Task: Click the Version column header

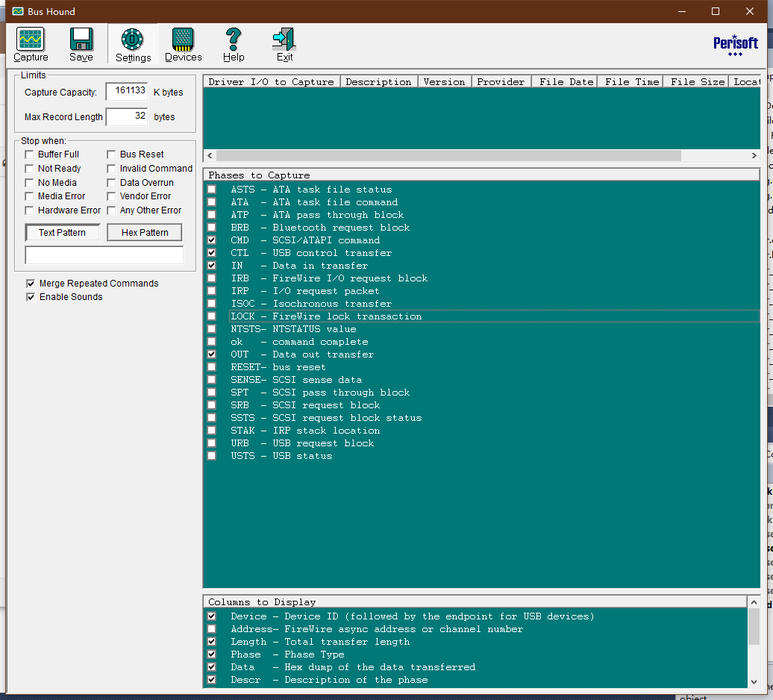Action: (444, 82)
